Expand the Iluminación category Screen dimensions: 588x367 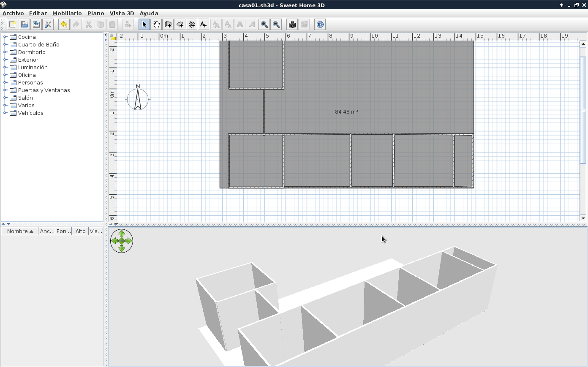[5, 67]
